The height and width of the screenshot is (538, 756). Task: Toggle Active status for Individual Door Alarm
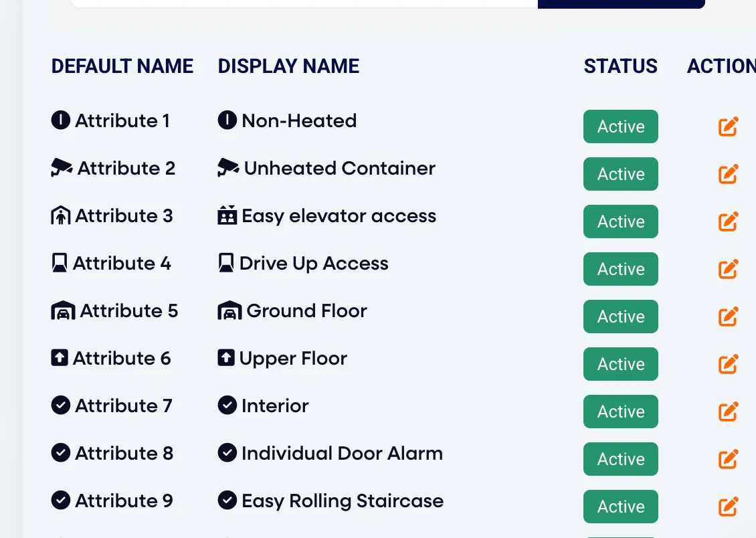point(620,459)
